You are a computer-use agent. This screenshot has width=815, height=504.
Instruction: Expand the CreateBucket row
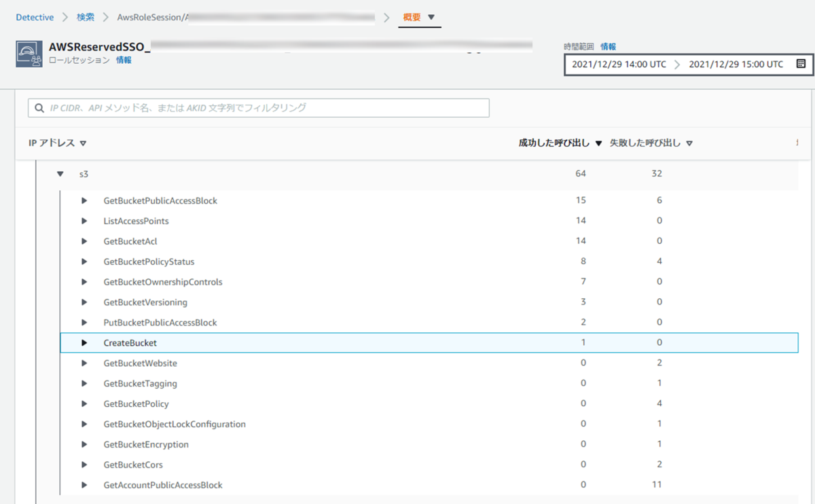click(84, 343)
